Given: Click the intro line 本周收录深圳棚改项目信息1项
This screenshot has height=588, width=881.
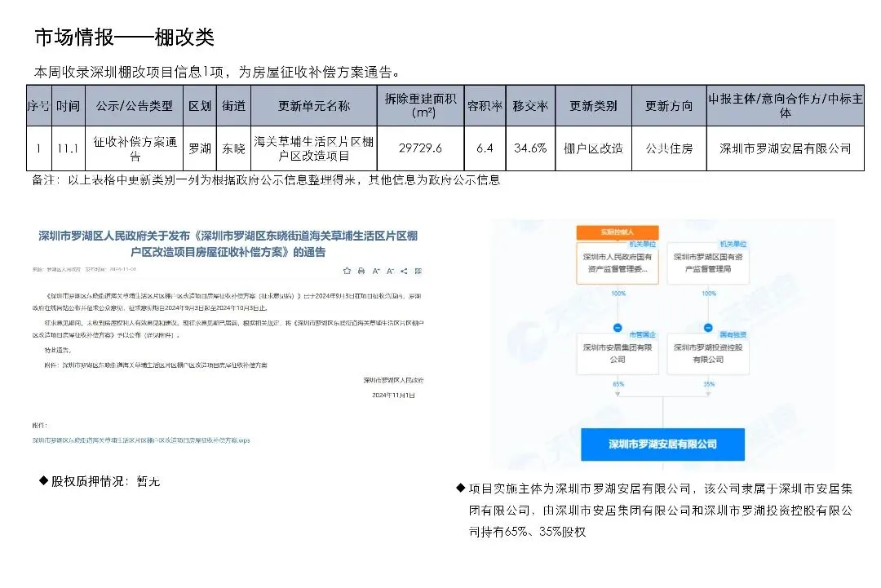Looking at the screenshot, I should click(216, 72).
